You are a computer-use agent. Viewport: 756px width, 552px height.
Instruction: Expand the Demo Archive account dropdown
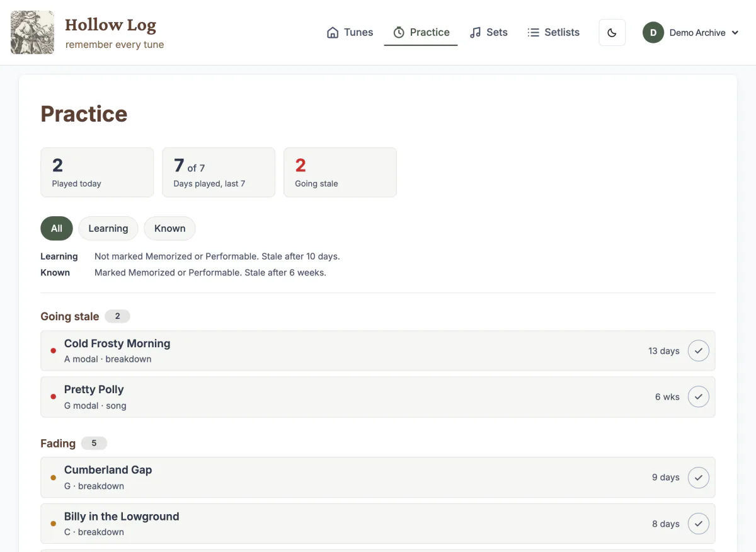[x=692, y=33]
